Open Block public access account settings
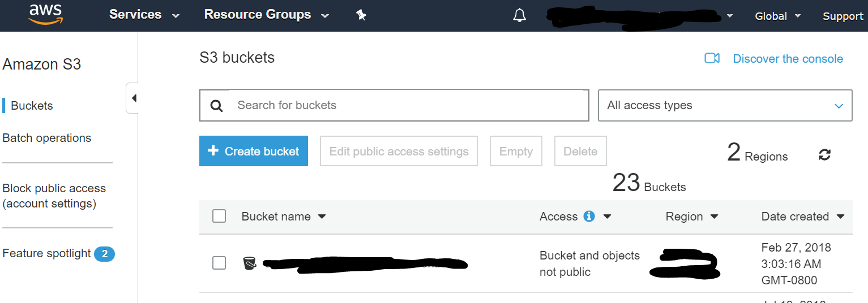 [x=54, y=196]
